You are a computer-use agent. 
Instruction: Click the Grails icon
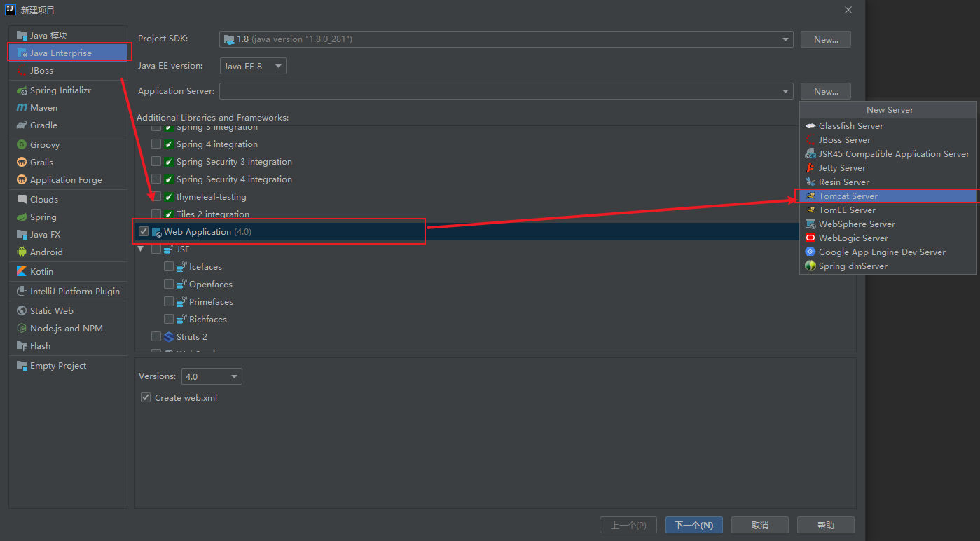[22, 162]
